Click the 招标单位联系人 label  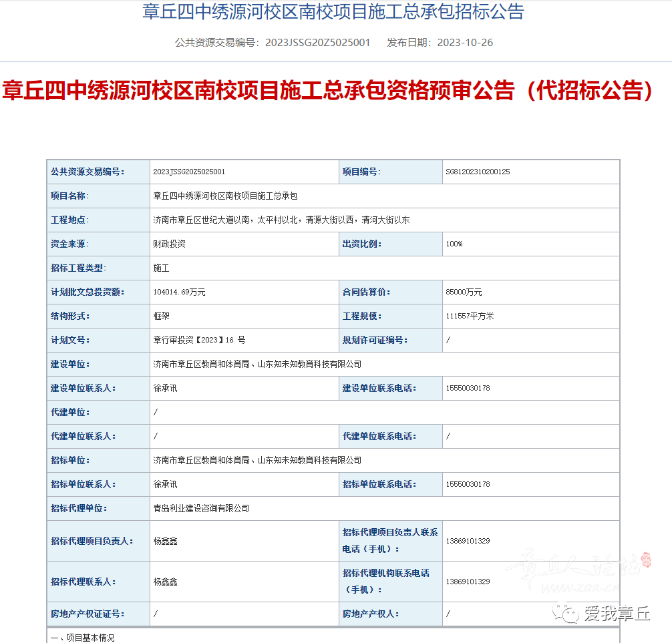click(x=83, y=484)
